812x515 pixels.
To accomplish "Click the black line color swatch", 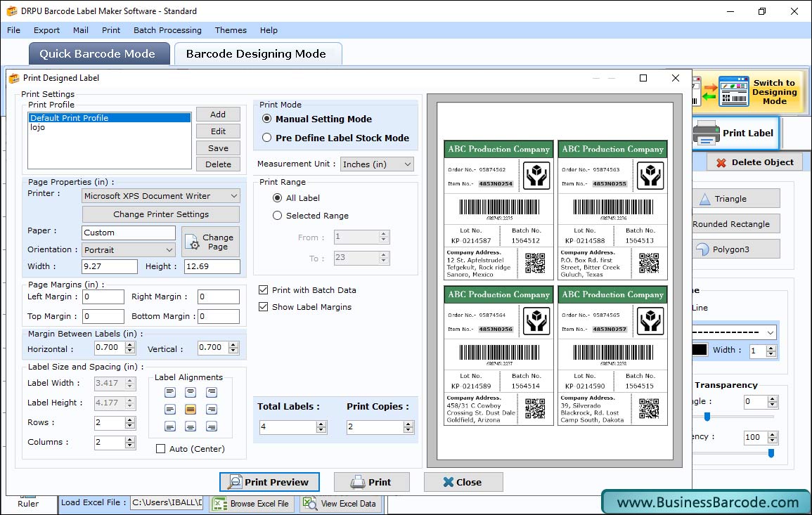I will click(x=699, y=350).
